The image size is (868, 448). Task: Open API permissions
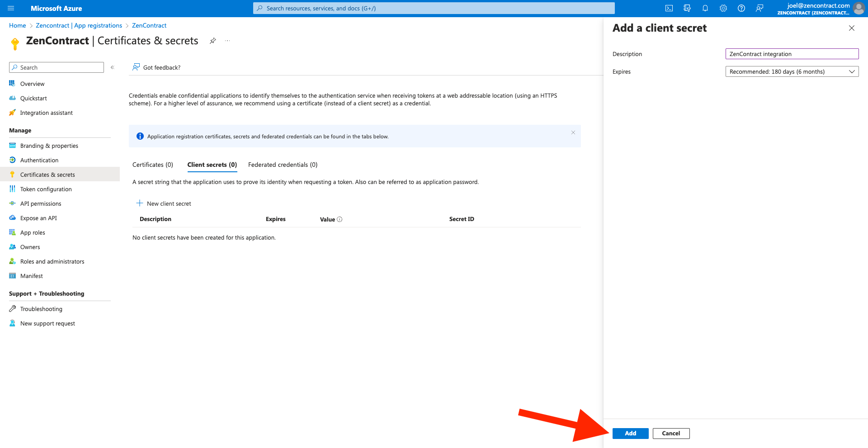[x=40, y=203]
